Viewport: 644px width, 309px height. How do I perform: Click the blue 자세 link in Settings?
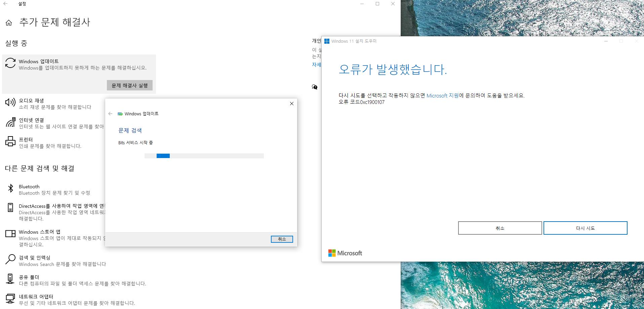click(317, 65)
